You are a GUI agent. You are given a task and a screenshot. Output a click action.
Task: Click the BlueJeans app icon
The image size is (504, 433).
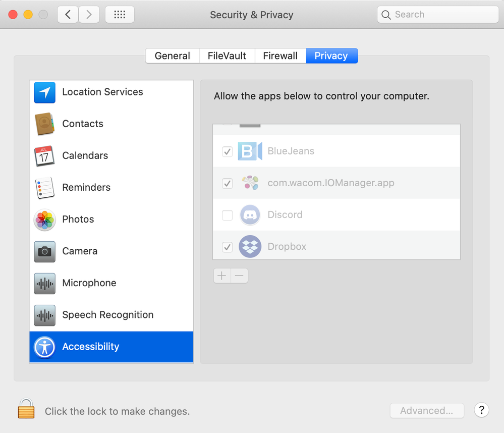tap(250, 151)
